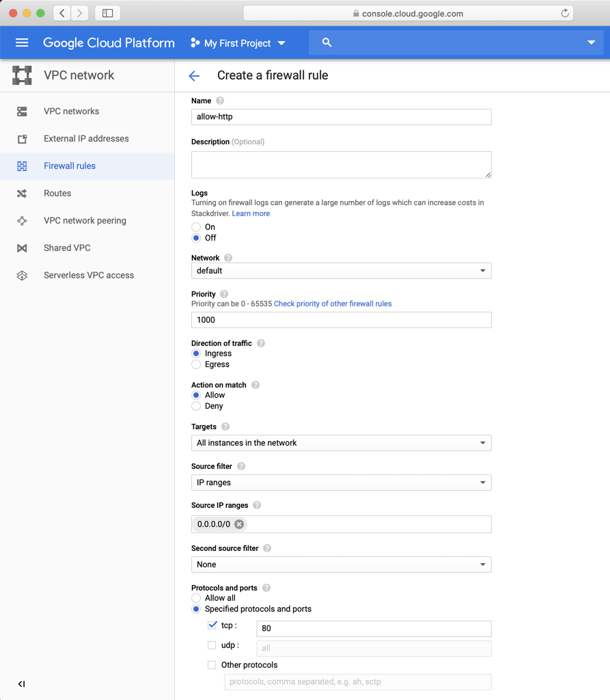Go to Routes in the sidebar
This screenshot has height=700, width=610.
57,193
